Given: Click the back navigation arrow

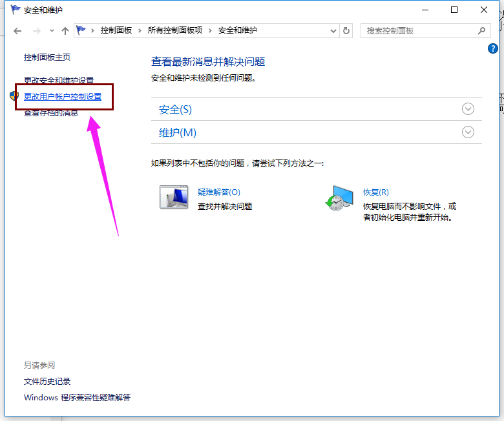Looking at the screenshot, I should click(18, 31).
